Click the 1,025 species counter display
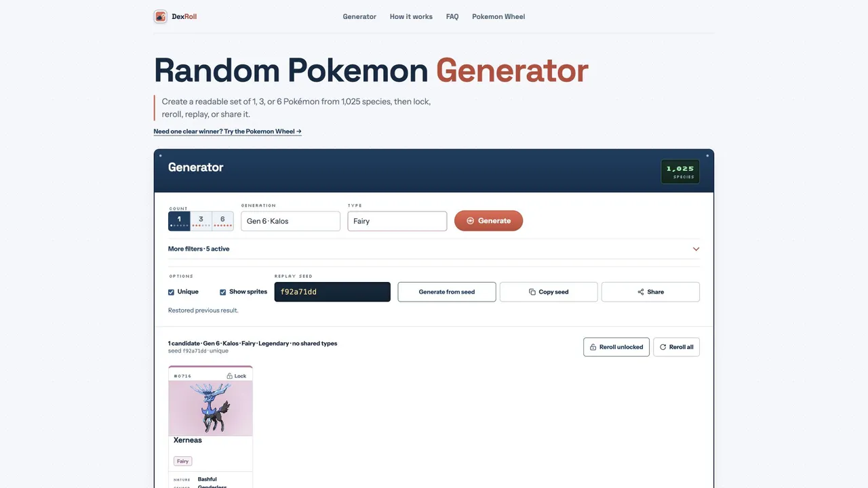This screenshot has width=868, height=488. coord(680,171)
